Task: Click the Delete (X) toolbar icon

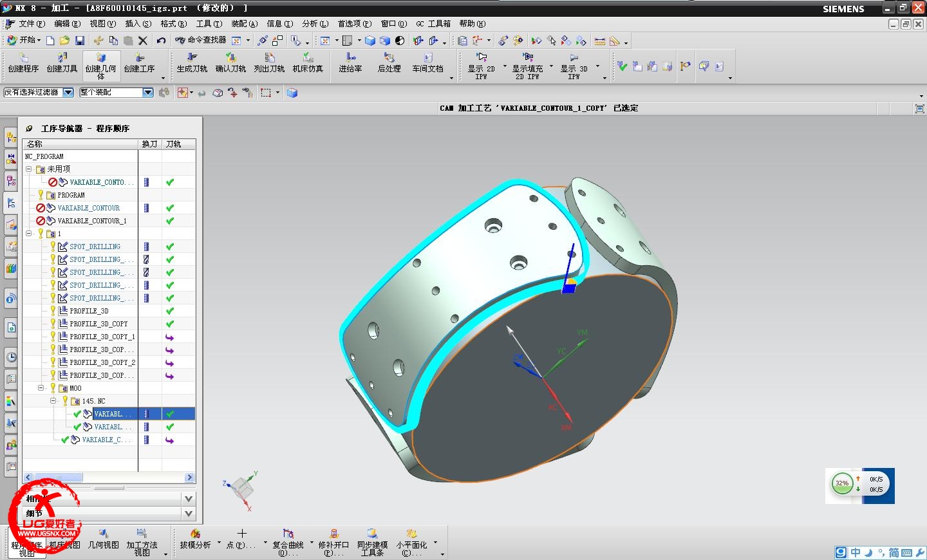Action: [x=143, y=41]
